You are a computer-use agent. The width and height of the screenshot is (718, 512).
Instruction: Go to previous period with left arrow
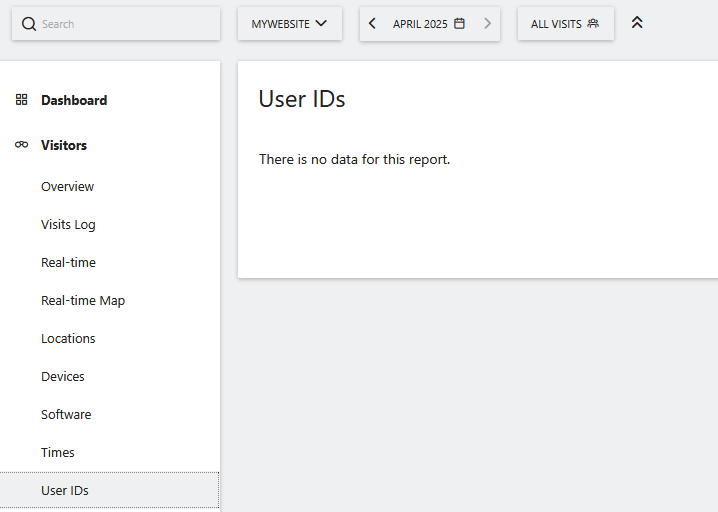tap(372, 24)
